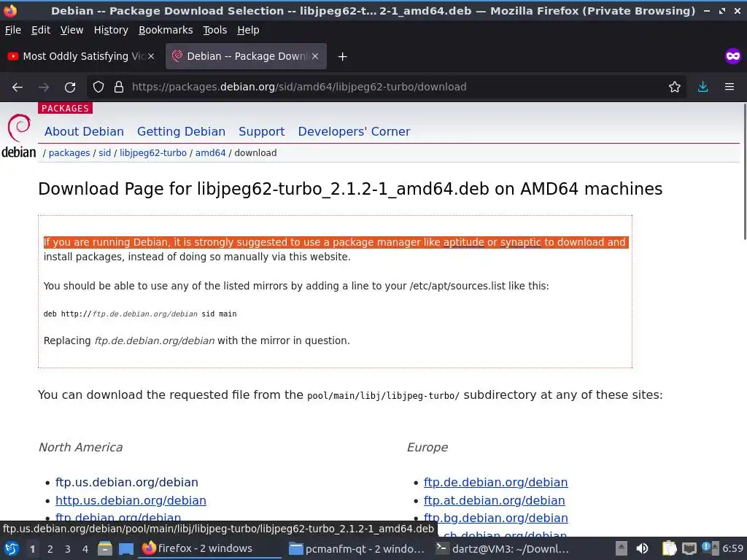Viewport: 747px width, 560px height.
Task: Launch the file manager from taskbar
Action: 105,548
